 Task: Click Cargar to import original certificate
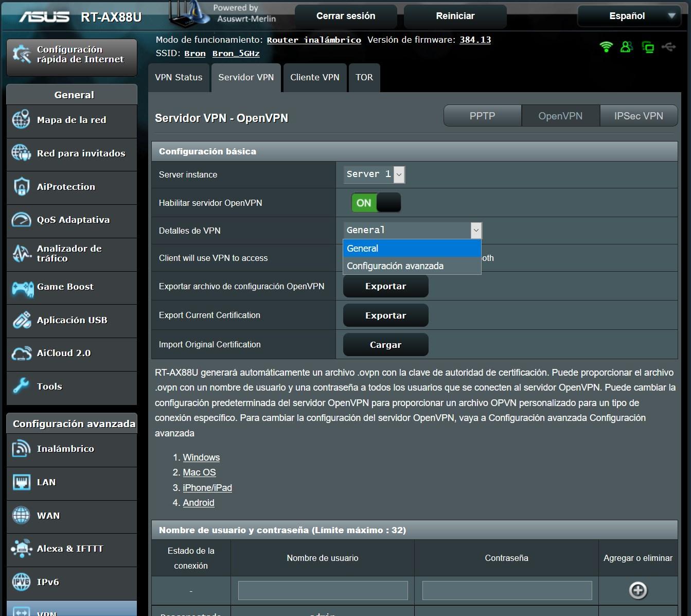(x=386, y=345)
